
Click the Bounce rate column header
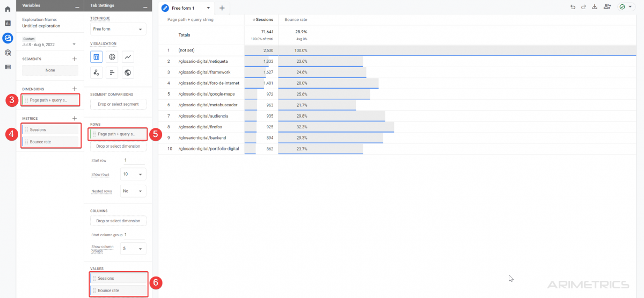(x=296, y=19)
